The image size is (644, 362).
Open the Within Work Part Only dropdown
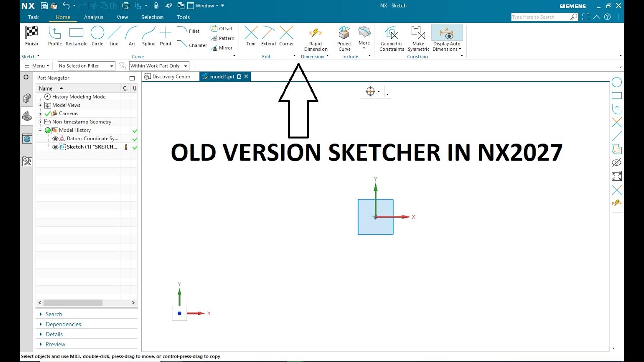[x=159, y=66]
